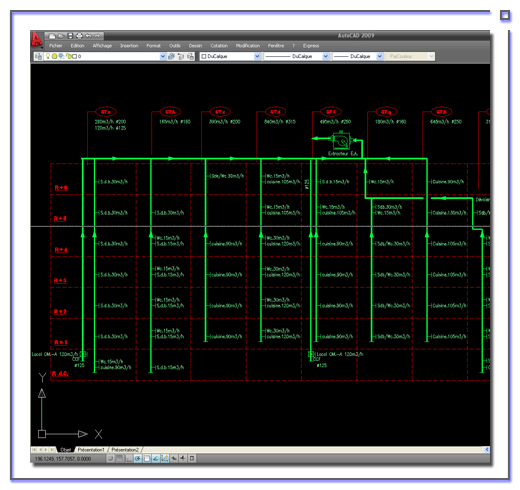Click the DuCalque color swatch box
The height and width of the screenshot is (490, 520).
[x=204, y=56]
